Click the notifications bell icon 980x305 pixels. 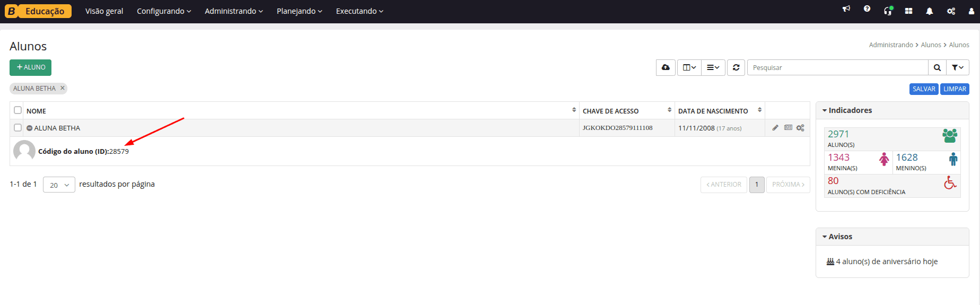click(929, 11)
